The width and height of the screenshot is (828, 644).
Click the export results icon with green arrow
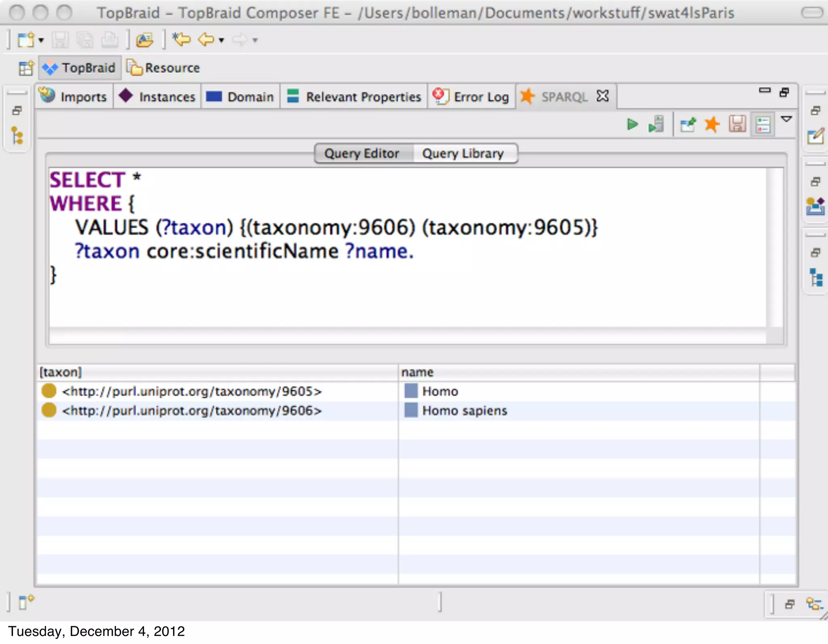pyautogui.click(x=688, y=124)
